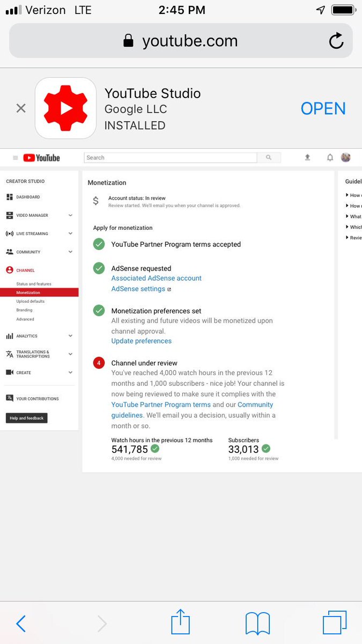Open the Safari tabs overview

point(335,623)
